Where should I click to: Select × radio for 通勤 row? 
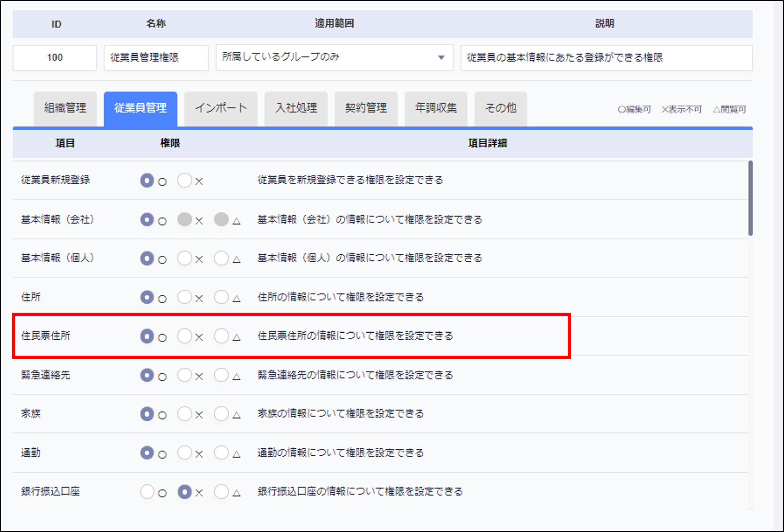coord(185,453)
